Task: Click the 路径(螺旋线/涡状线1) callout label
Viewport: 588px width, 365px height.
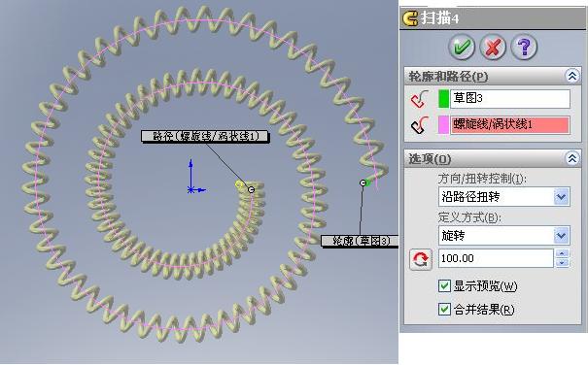Action: 205,136
